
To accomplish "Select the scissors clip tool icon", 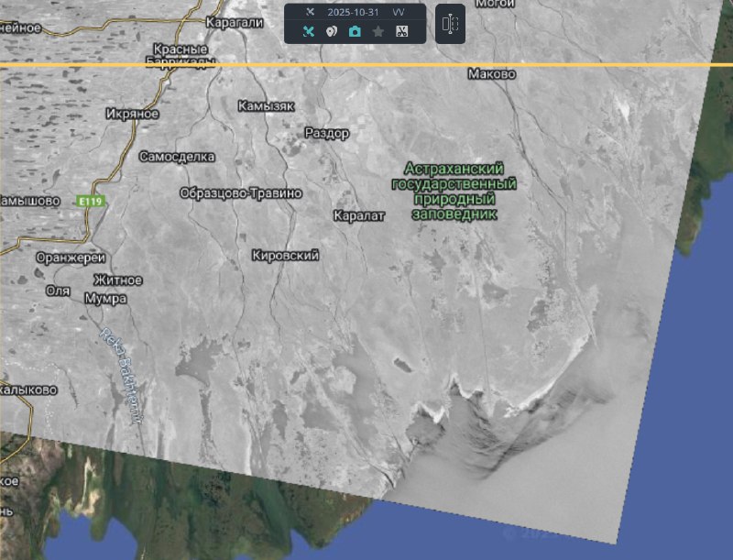I will click(x=401, y=31).
